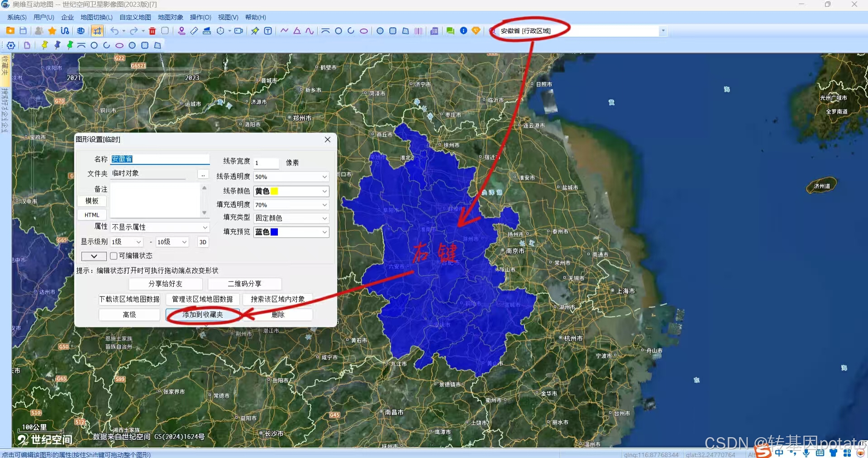Select the route planning icon
This screenshot has width=868, height=458.
coord(65,31)
